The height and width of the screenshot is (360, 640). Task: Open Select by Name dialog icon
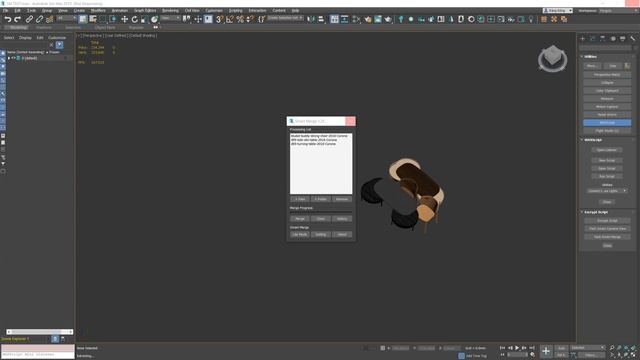(x=93, y=19)
